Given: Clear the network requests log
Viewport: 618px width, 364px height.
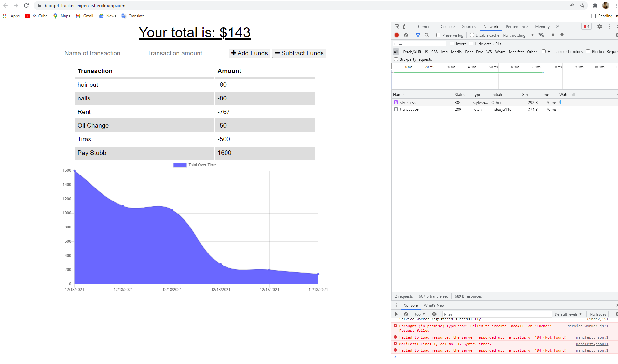Looking at the screenshot, I should click(x=406, y=35).
